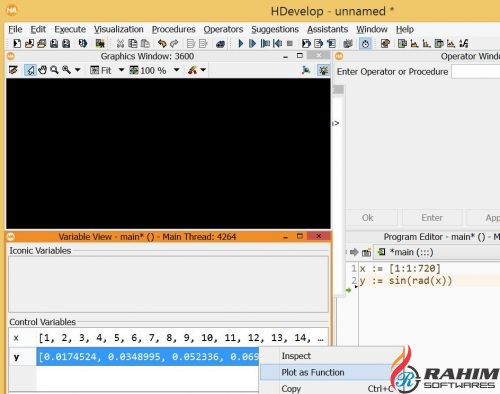The image size is (500, 394).
Task: Click the Copy icon in main toolbar
Action: (133, 43)
